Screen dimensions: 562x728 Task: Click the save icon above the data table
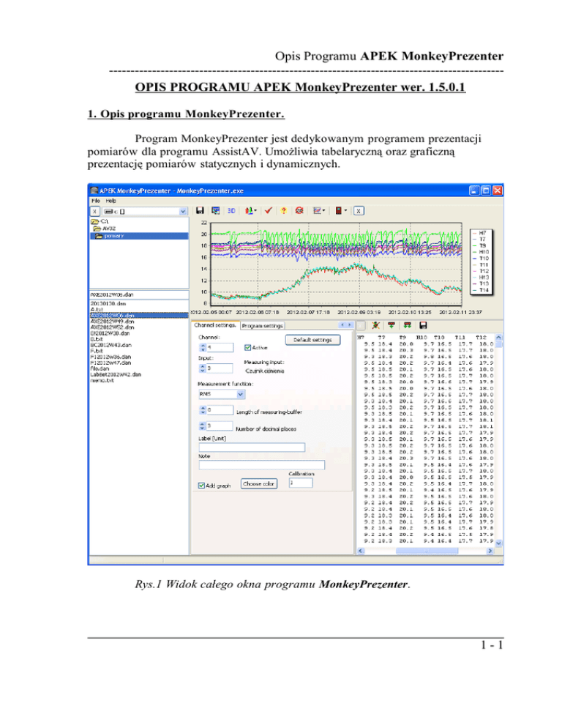click(x=421, y=325)
